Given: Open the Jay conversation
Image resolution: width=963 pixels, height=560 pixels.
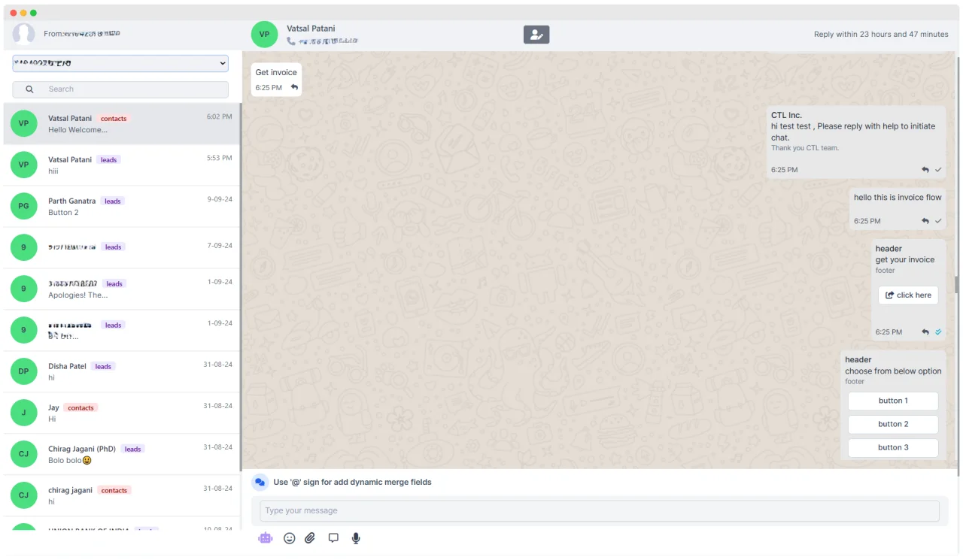Looking at the screenshot, I should (121, 413).
